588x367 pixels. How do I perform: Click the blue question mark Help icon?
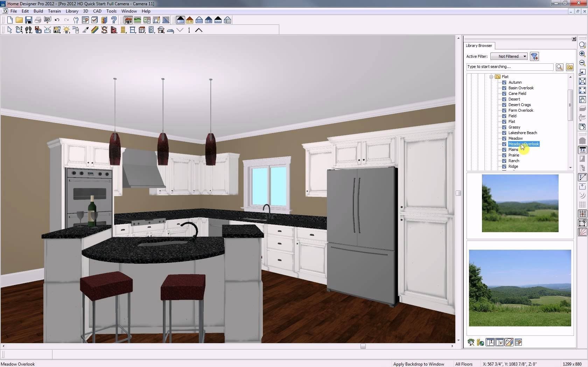(114, 20)
